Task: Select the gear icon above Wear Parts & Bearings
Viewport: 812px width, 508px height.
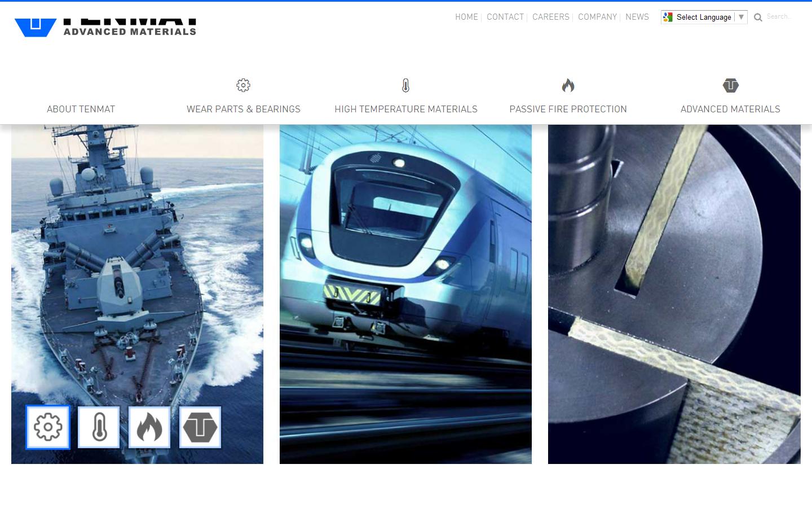Action: [243, 86]
